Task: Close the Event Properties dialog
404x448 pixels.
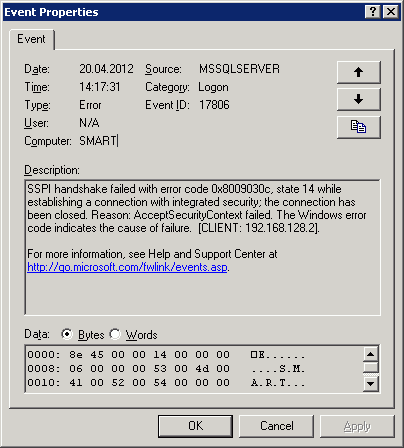Action: [x=391, y=12]
